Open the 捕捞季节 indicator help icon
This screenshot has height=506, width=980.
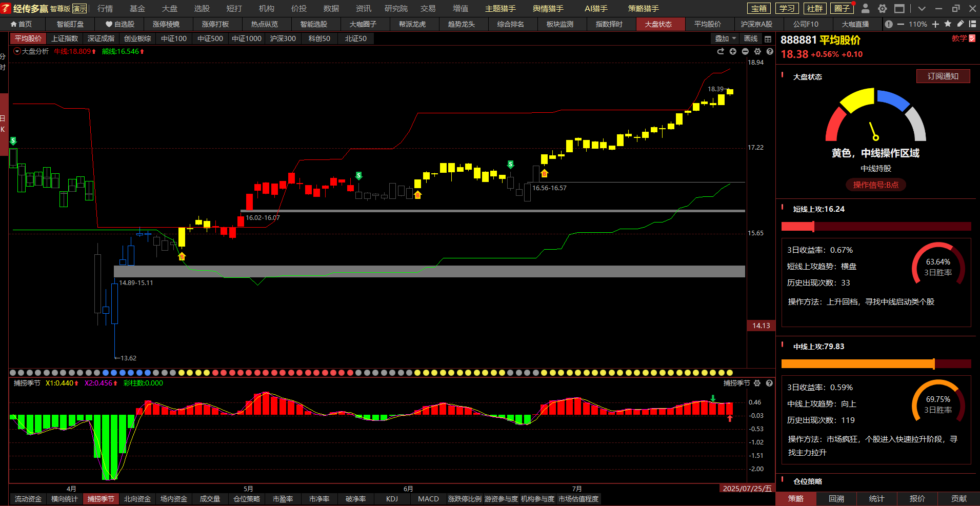(x=769, y=383)
